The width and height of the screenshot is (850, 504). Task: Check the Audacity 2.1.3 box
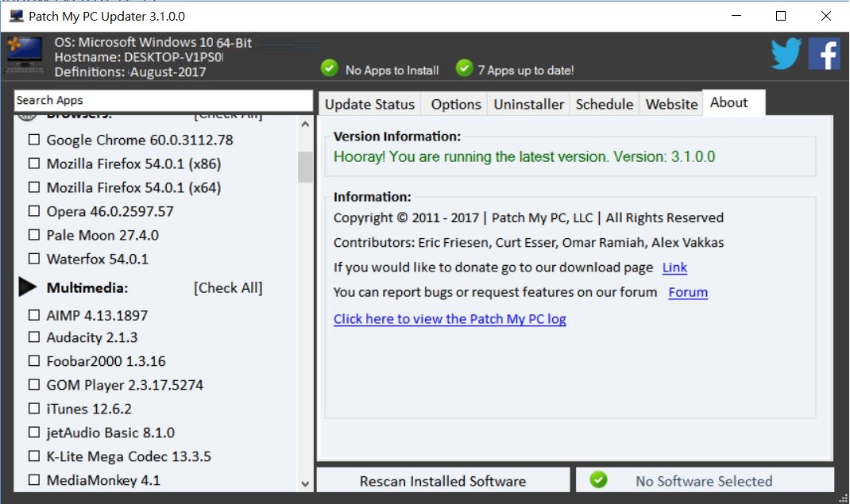click(x=34, y=337)
